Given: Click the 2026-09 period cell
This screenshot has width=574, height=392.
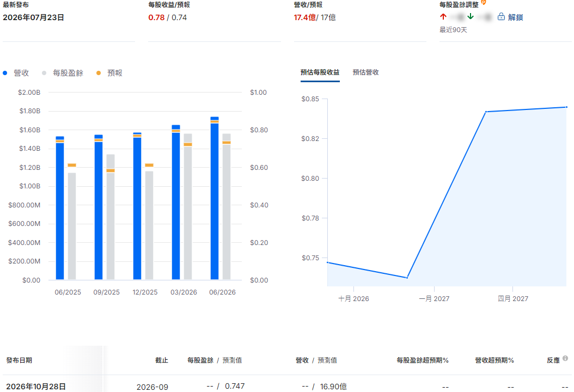Looking at the screenshot, I should tap(152, 387).
